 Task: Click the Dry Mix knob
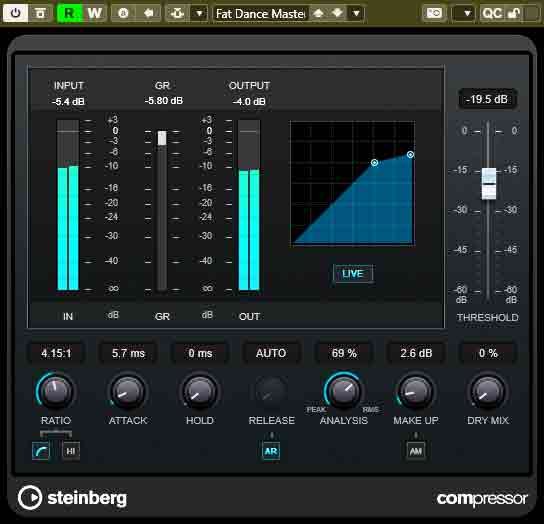pyautogui.click(x=488, y=391)
